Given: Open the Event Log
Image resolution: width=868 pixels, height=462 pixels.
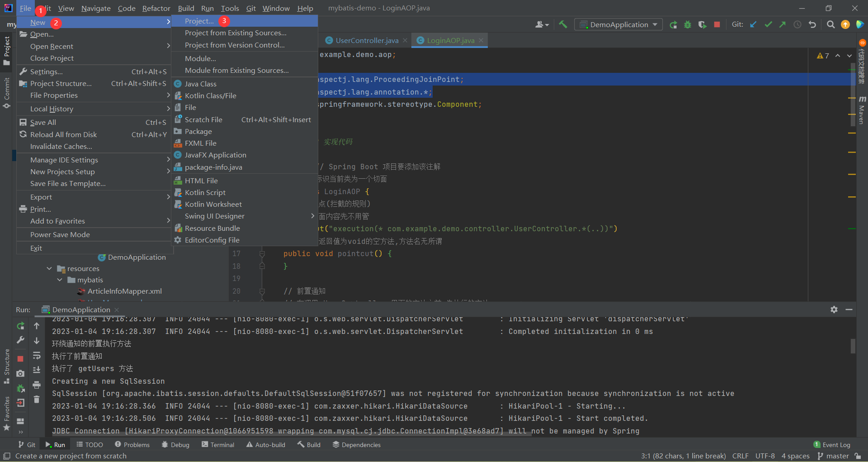Looking at the screenshot, I should (x=832, y=445).
